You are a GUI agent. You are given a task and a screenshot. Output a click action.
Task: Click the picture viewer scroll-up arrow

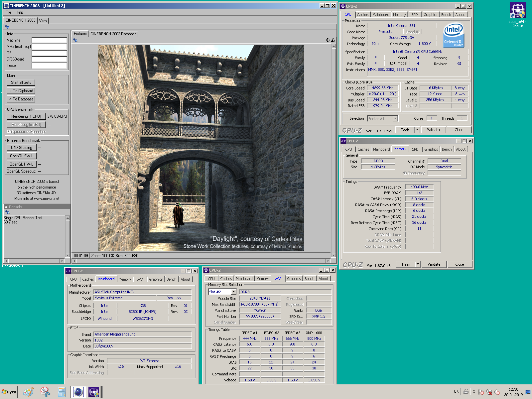(x=333, y=46)
